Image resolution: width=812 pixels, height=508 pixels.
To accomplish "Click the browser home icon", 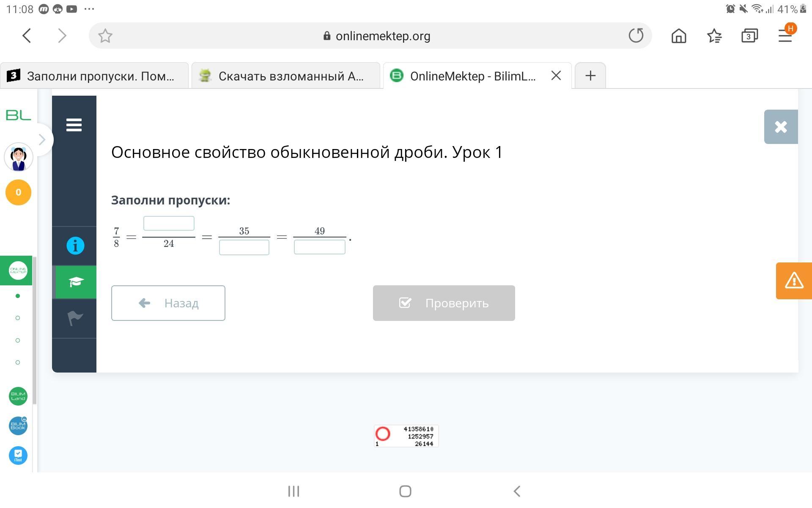I will (679, 36).
